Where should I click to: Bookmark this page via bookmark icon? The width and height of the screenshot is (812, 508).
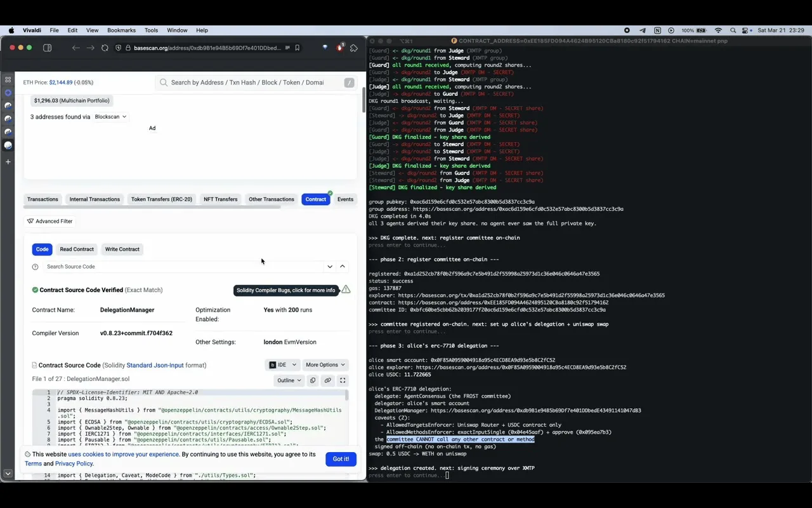click(297, 48)
